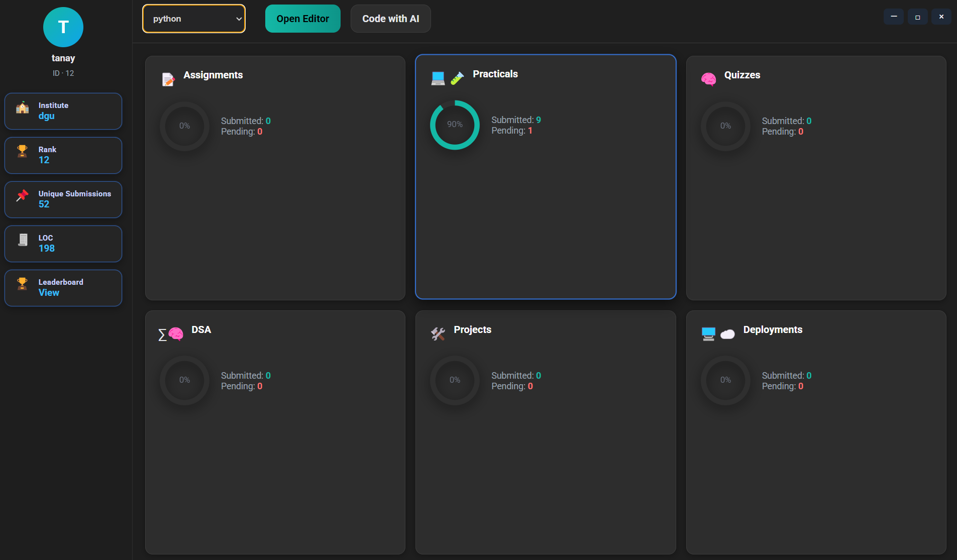Click the brain icon on the Quizzes card
The image size is (957, 560).
coord(709,79)
